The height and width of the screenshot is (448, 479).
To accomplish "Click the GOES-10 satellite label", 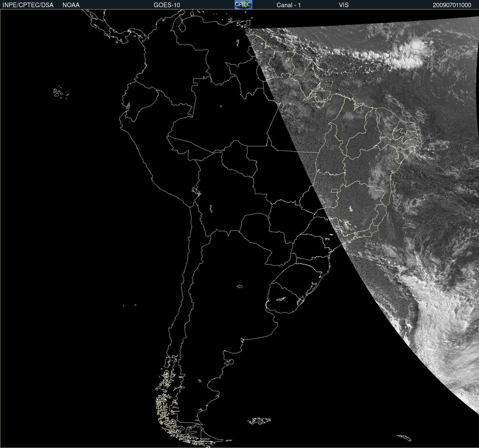I will [x=167, y=5].
